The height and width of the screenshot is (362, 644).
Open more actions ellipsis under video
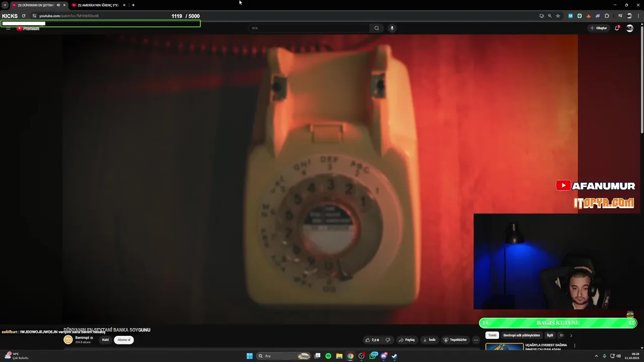click(476, 340)
